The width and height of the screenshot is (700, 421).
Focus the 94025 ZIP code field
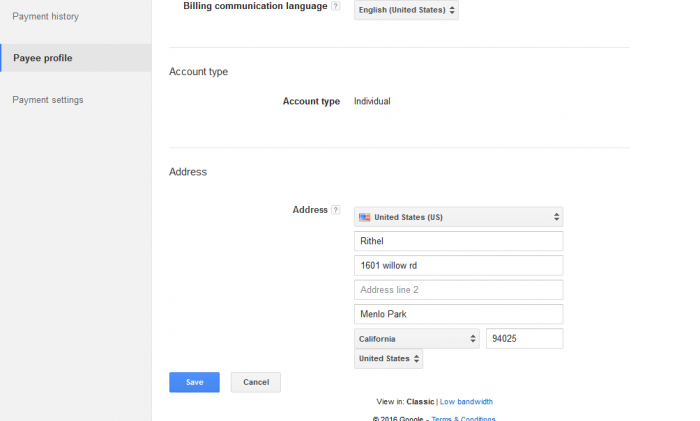point(524,339)
